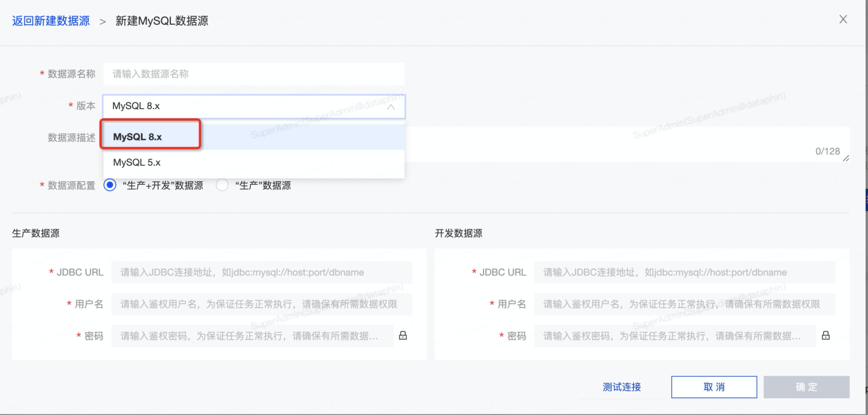Click the 确定 button
This screenshot has height=415, width=868.
click(x=806, y=387)
